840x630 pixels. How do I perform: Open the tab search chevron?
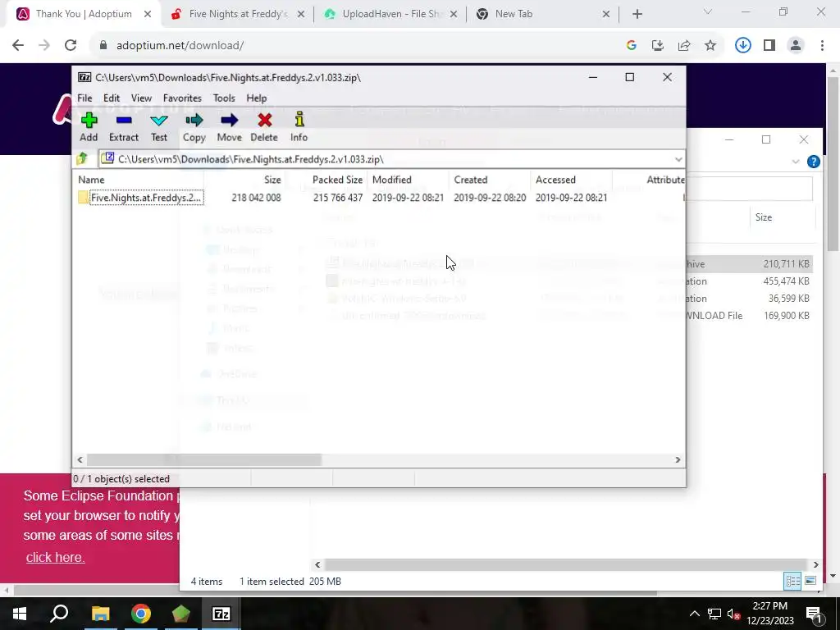[x=708, y=11]
